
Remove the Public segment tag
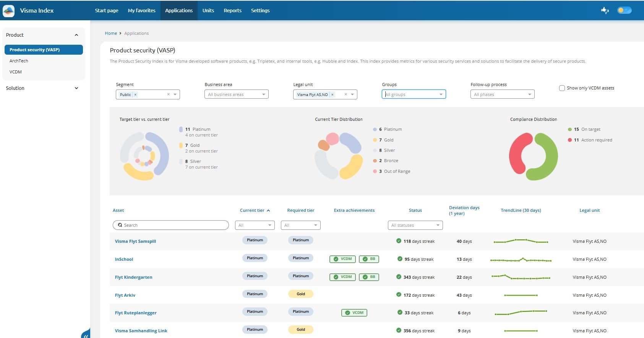[x=135, y=94]
